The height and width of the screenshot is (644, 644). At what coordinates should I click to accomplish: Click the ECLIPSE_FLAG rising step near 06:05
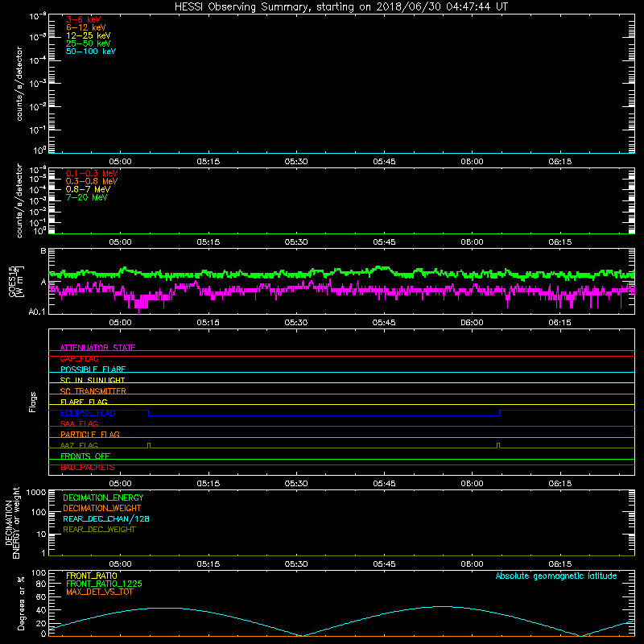[499, 413]
